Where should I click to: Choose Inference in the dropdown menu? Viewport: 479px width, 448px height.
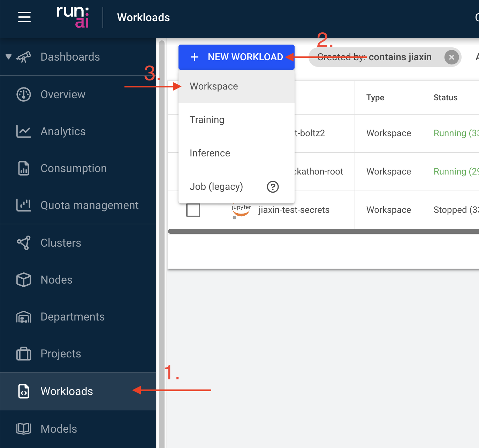(210, 153)
